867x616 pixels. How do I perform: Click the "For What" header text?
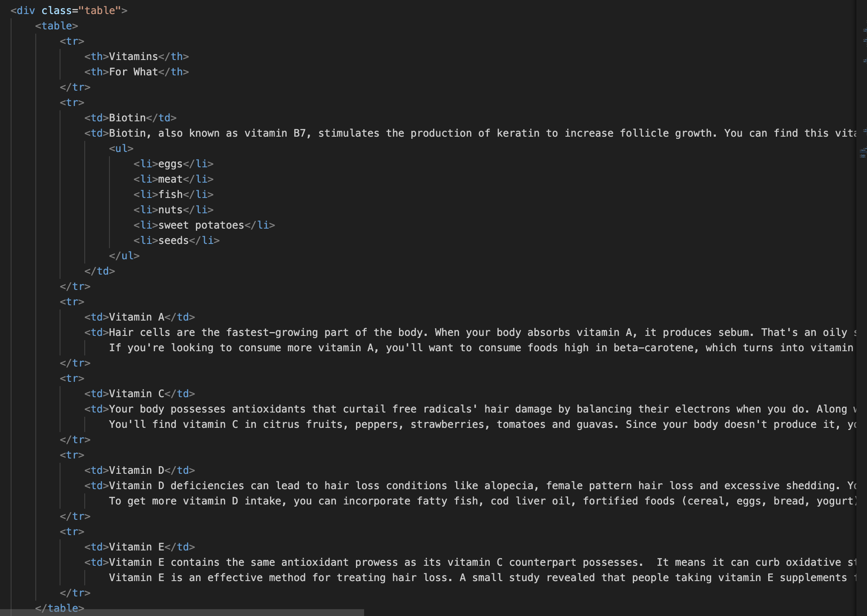(x=133, y=72)
